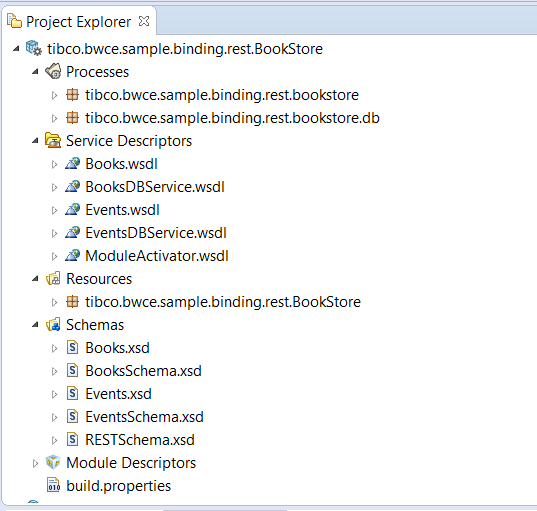Select BooksDBService.wsdl in the tree
Image resolution: width=537 pixels, height=511 pixels.
click(x=155, y=187)
